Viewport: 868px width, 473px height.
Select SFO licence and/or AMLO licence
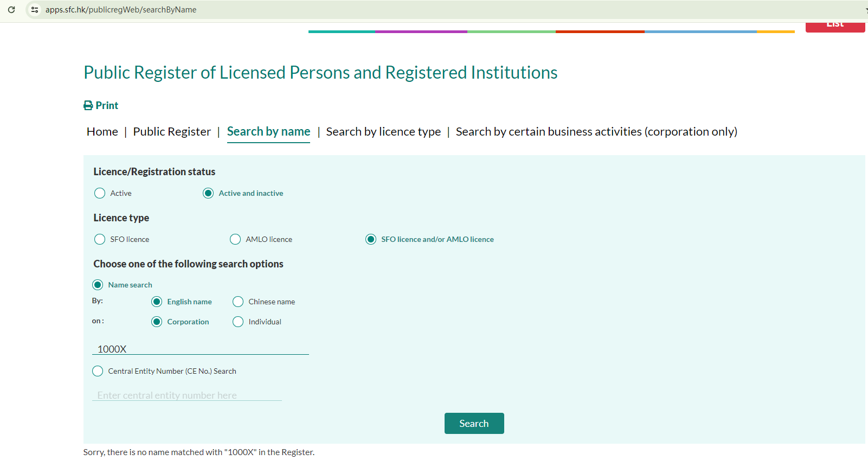pos(371,239)
